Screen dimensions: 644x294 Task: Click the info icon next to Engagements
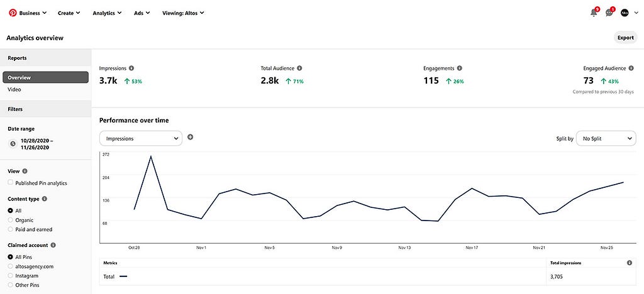click(459, 68)
